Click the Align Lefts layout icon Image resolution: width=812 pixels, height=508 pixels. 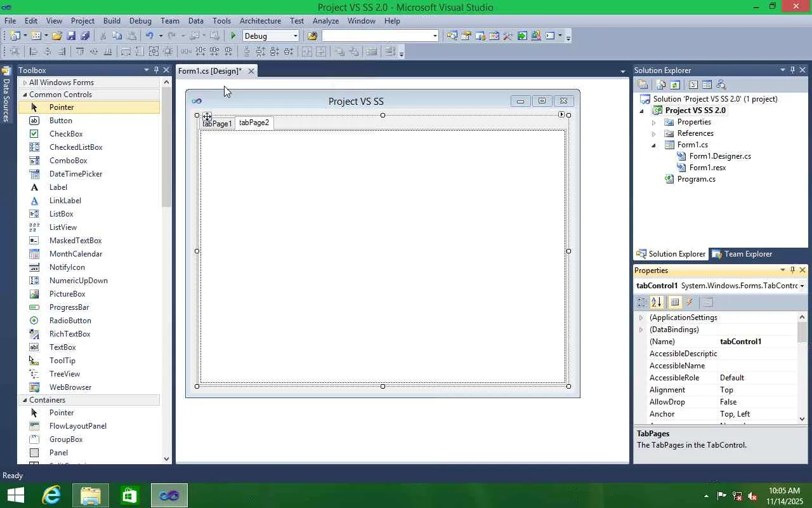click(34, 52)
